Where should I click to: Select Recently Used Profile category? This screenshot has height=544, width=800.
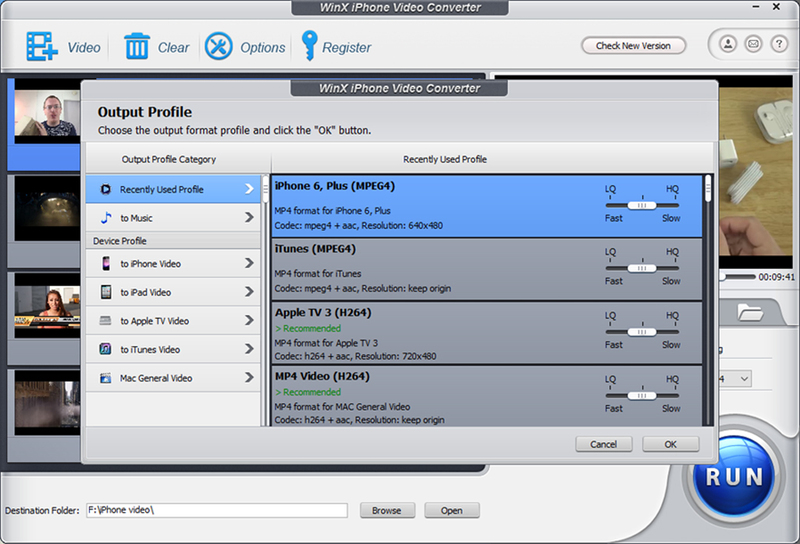pyautogui.click(x=173, y=189)
